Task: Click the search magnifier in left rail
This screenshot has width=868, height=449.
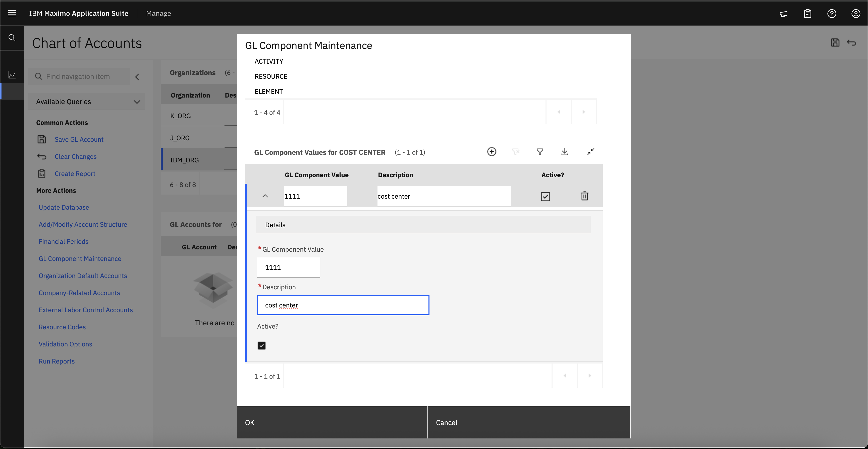Action: [x=12, y=37]
